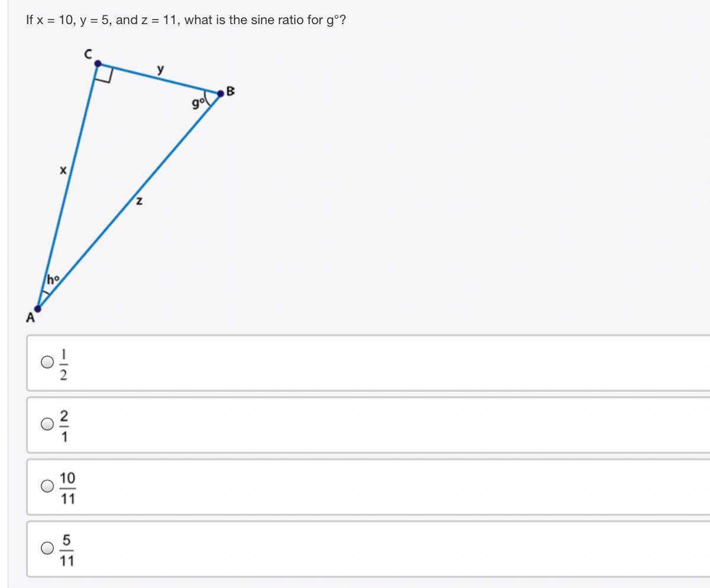
Task: Click vertex point B dot on triangle
Action: (x=221, y=93)
